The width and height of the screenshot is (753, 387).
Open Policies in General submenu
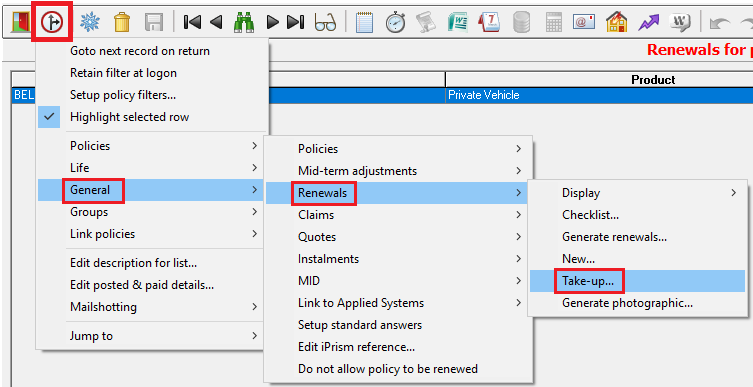click(398, 149)
